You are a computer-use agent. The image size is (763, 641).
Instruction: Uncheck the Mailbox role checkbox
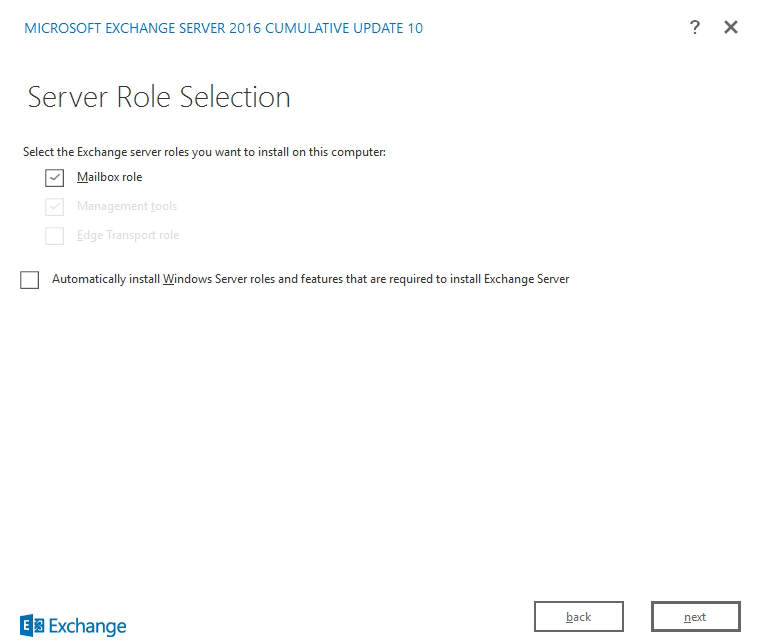click(x=54, y=178)
